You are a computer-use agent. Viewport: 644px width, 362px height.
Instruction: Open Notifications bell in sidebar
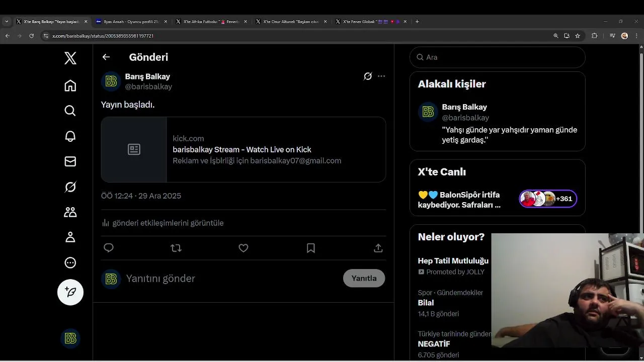coord(70,136)
